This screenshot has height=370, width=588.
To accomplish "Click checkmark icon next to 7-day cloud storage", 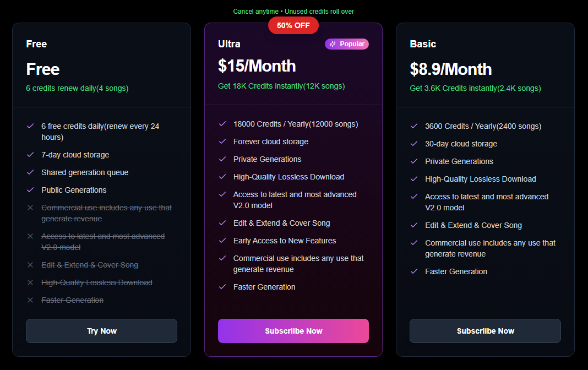I will coord(30,155).
